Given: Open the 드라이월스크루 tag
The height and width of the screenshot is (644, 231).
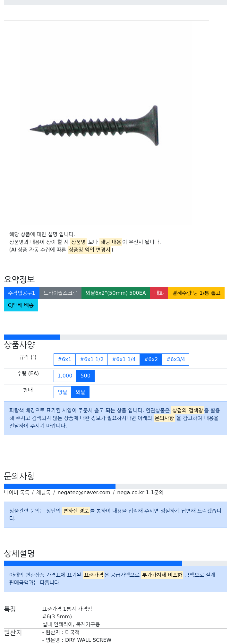Looking at the screenshot, I should (x=60, y=293).
